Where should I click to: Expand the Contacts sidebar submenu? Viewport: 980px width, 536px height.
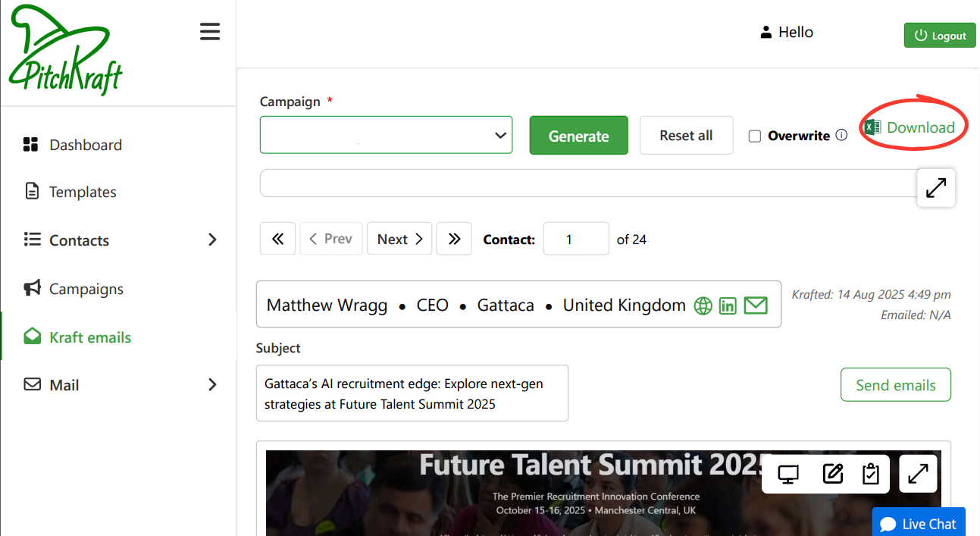211,240
